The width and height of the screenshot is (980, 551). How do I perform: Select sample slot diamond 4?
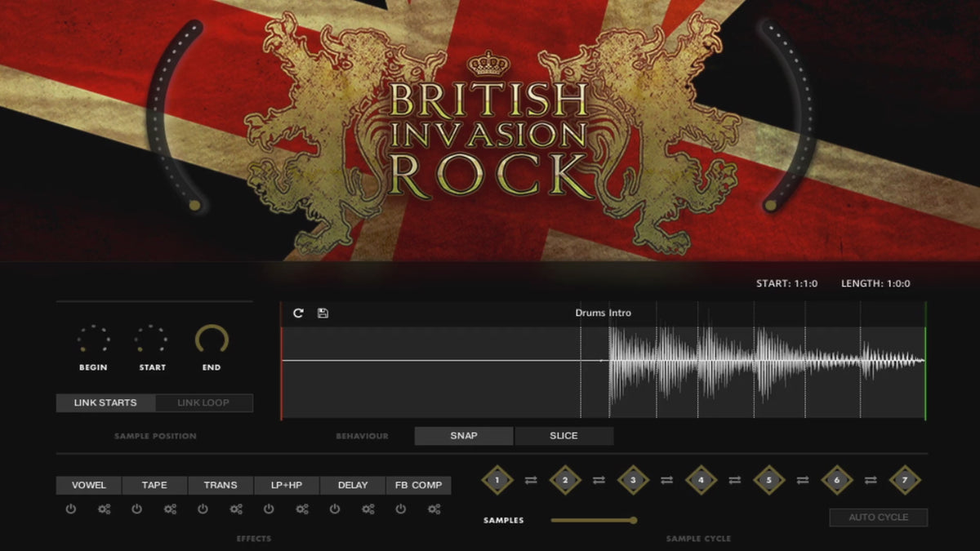701,481
